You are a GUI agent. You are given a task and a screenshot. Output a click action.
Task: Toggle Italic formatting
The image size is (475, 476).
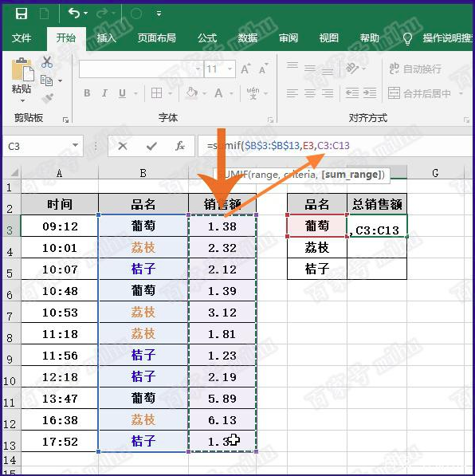(104, 93)
